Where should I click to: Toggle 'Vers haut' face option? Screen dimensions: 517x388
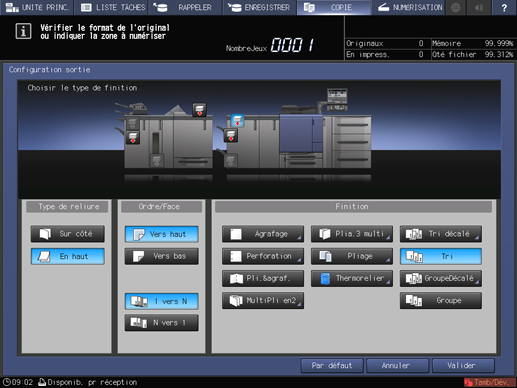point(162,234)
